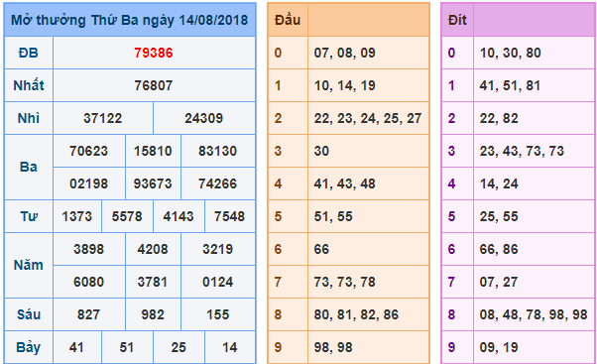Select the Sáu row label
Image resolution: width=597 pixels, height=364 pixels.
click(x=29, y=314)
